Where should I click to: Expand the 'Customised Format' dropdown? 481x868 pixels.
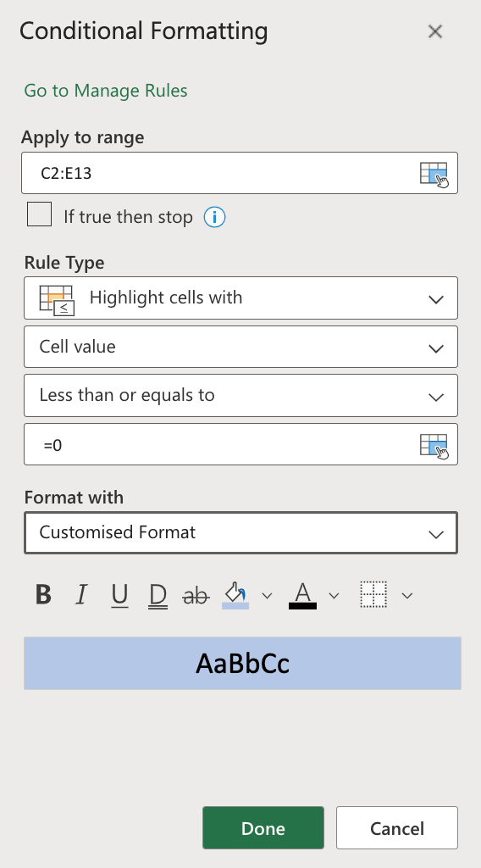click(x=240, y=532)
